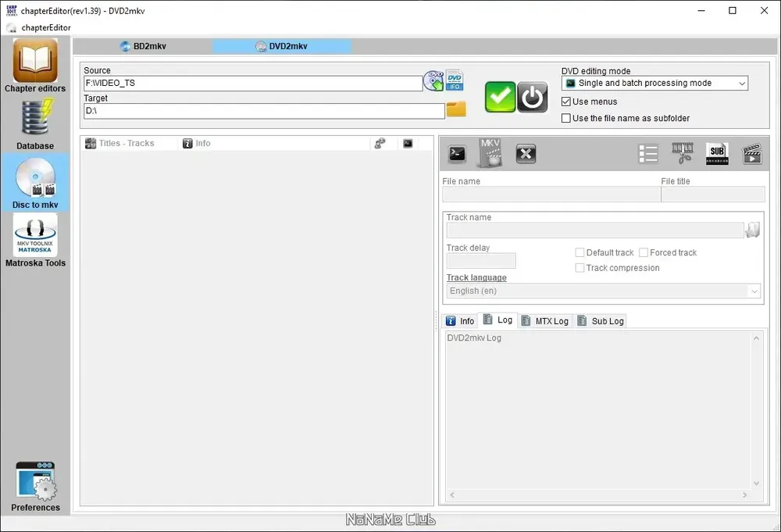Open the Database section
The width and height of the screenshot is (781, 532).
[35, 124]
